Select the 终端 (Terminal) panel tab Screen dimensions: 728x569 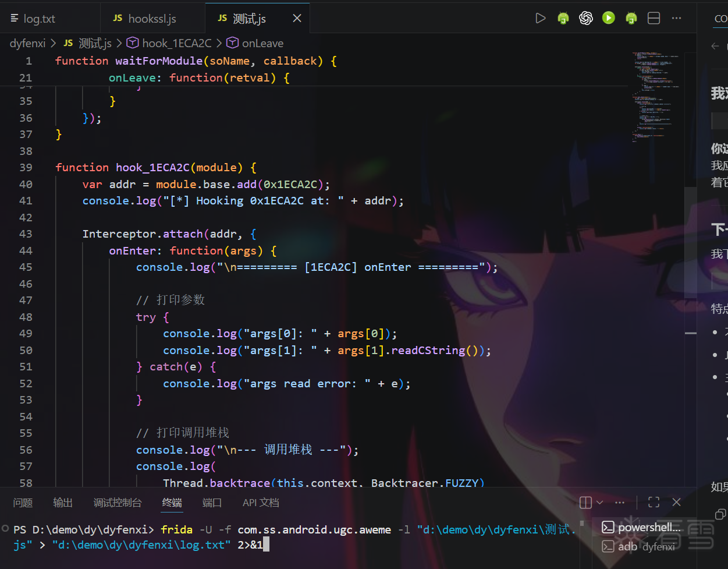tap(172, 503)
